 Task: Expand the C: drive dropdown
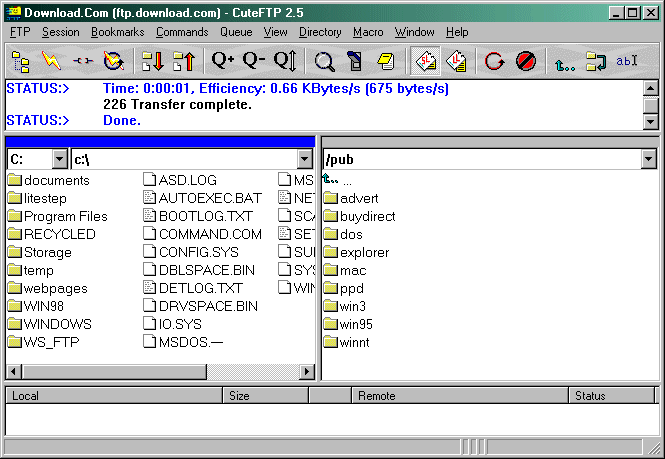pos(59,159)
